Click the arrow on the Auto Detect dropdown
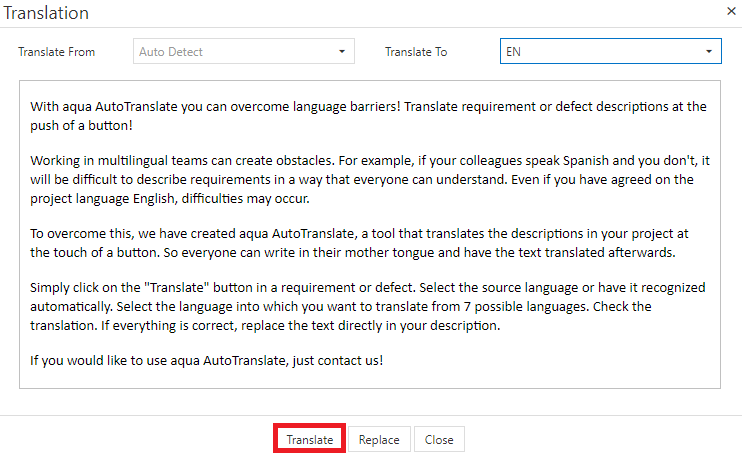 click(342, 51)
